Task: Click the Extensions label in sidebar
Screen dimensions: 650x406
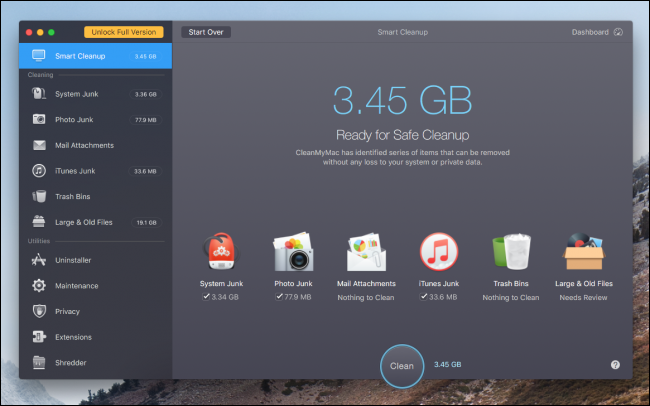Action: click(73, 337)
